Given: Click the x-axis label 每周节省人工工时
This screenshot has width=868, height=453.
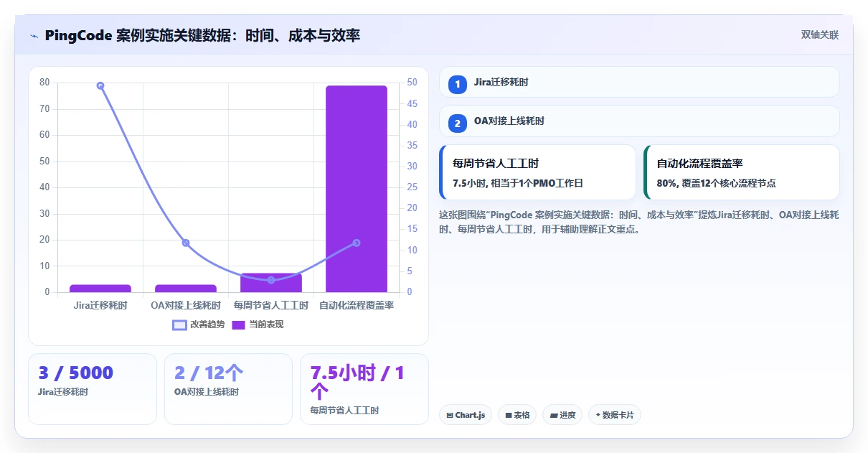Looking at the screenshot, I should tap(271, 306).
